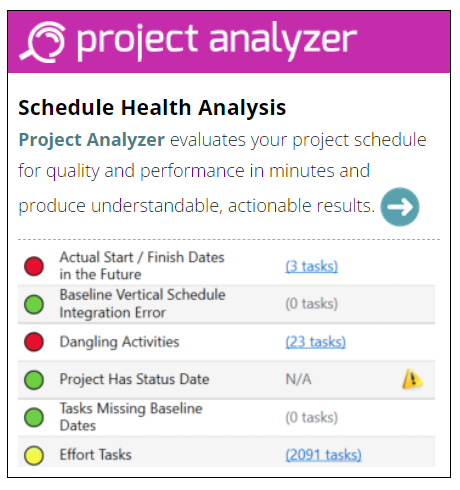Click red indicator beside Dangling Activities

pyautogui.click(x=34, y=342)
